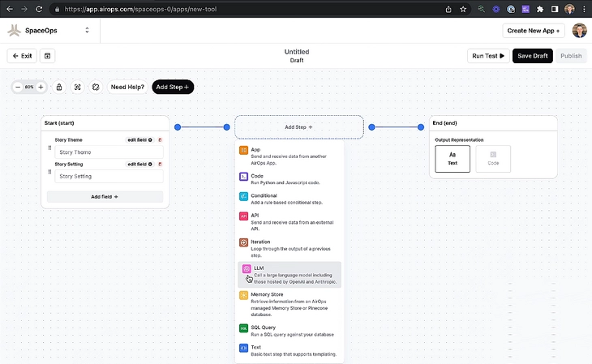The height and width of the screenshot is (364, 592).
Task: Click the End (end) node header
Action: [493, 123]
